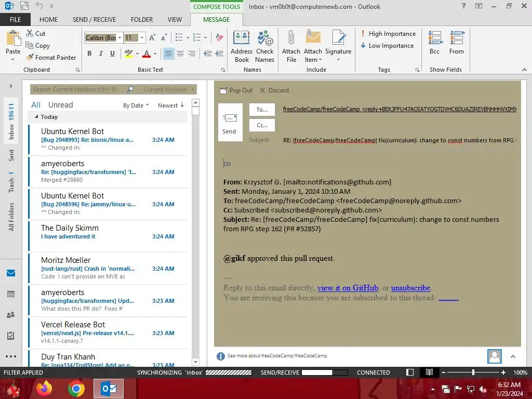Apply red font color
Viewport: 532px width, 399px height.
147,54
